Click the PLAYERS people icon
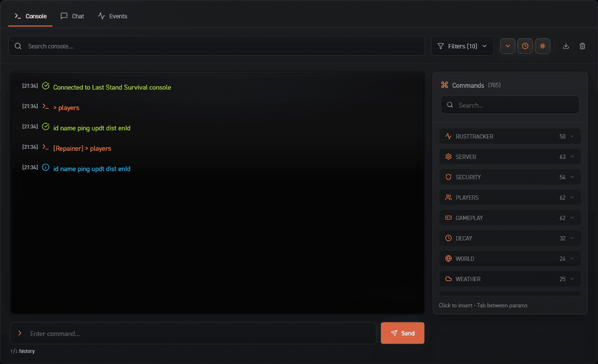Image resolution: width=598 pixels, height=364 pixels. (448, 197)
